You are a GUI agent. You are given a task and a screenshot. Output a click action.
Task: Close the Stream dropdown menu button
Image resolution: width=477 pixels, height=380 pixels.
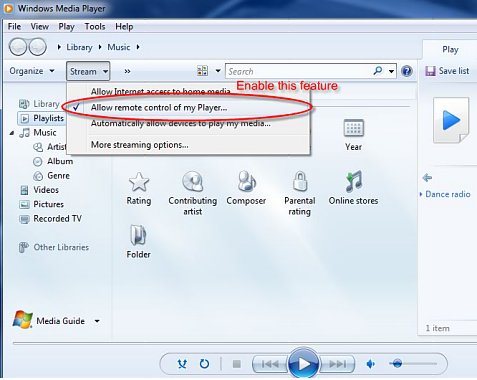[88, 71]
